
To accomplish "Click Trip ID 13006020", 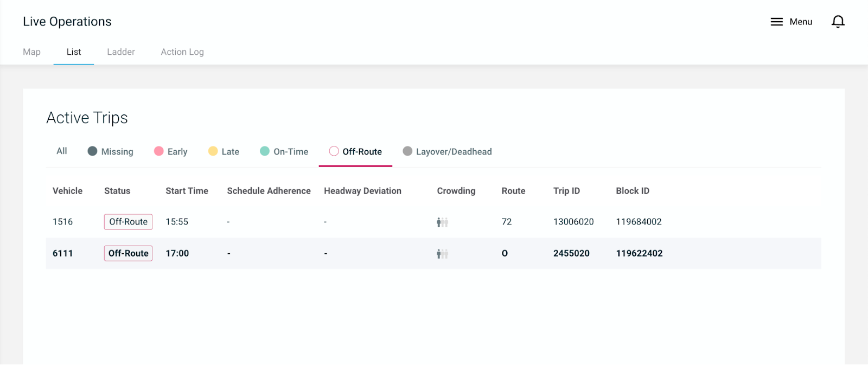I will point(573,222).
